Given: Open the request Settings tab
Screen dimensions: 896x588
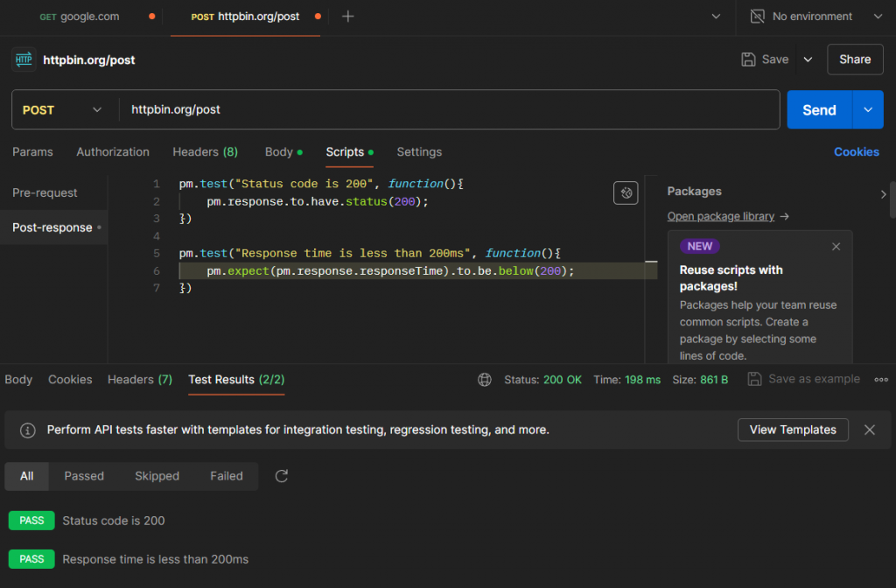Looking at the screenshot, I should tap(419, 152).
